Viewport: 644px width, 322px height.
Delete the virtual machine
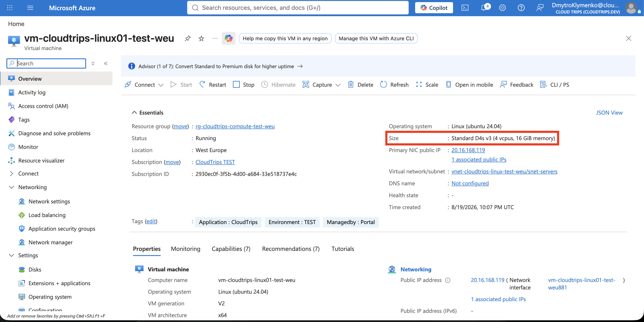(361, 85)
